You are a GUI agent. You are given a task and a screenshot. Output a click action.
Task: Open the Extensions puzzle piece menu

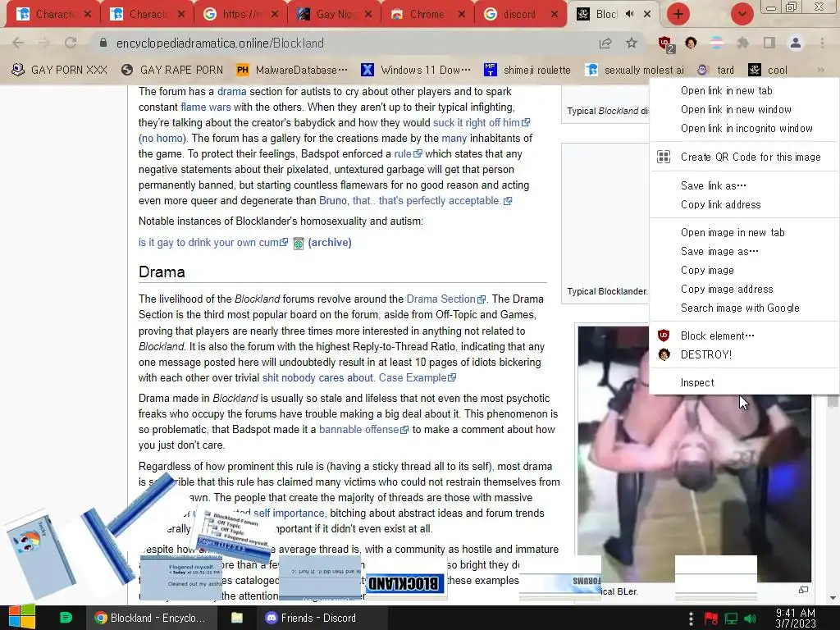[x=743, y=43]
